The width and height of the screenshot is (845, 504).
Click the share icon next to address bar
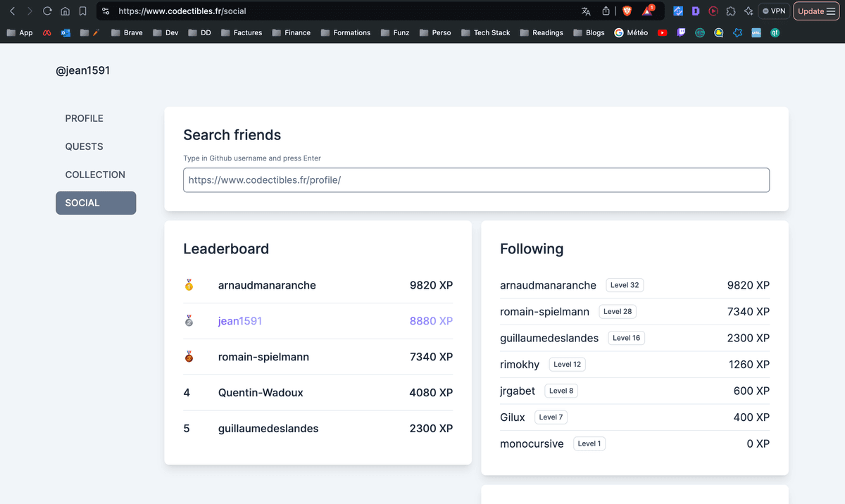pyautogui.click(x=606, y=11)
